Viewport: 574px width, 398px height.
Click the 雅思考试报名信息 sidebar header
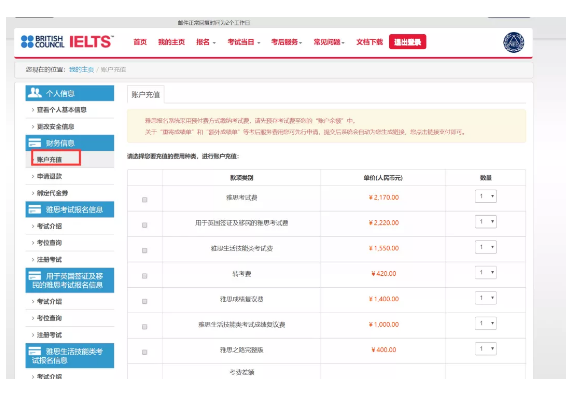pyautogui.click(x=70, y=209)
